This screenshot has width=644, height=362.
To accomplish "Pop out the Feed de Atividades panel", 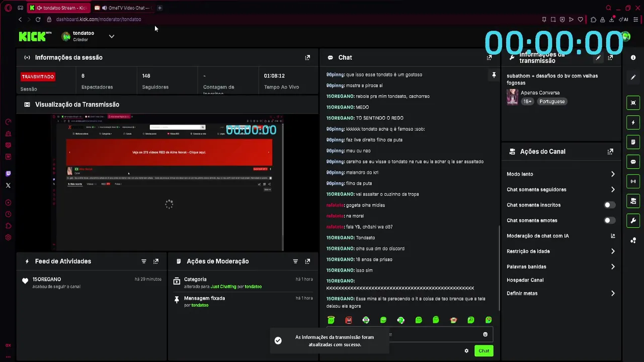I will click(156, 261).
